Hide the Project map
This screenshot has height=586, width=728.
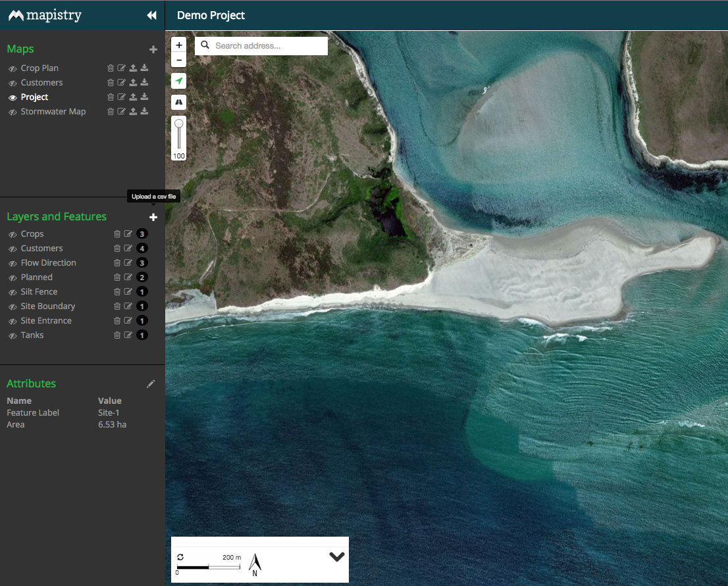[12, 97]
